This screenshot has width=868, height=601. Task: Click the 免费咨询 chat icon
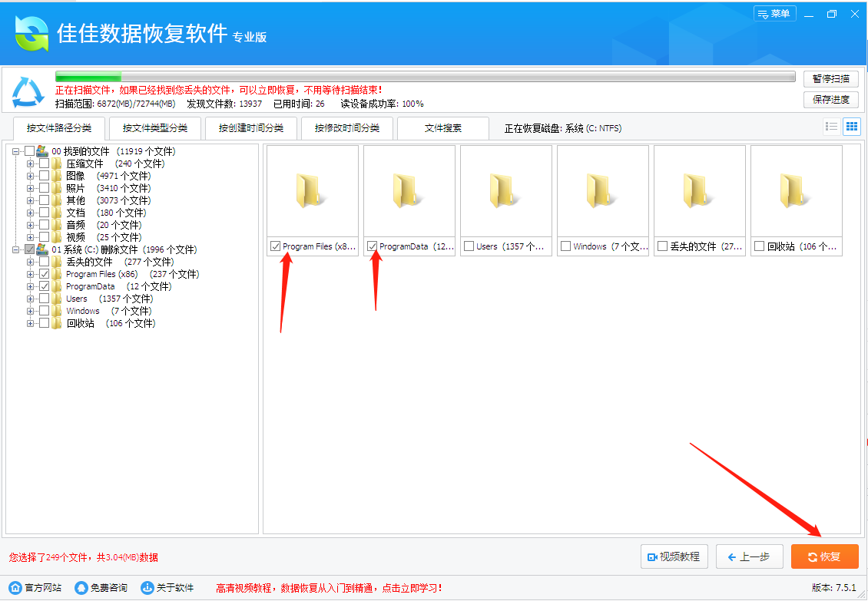81,587
